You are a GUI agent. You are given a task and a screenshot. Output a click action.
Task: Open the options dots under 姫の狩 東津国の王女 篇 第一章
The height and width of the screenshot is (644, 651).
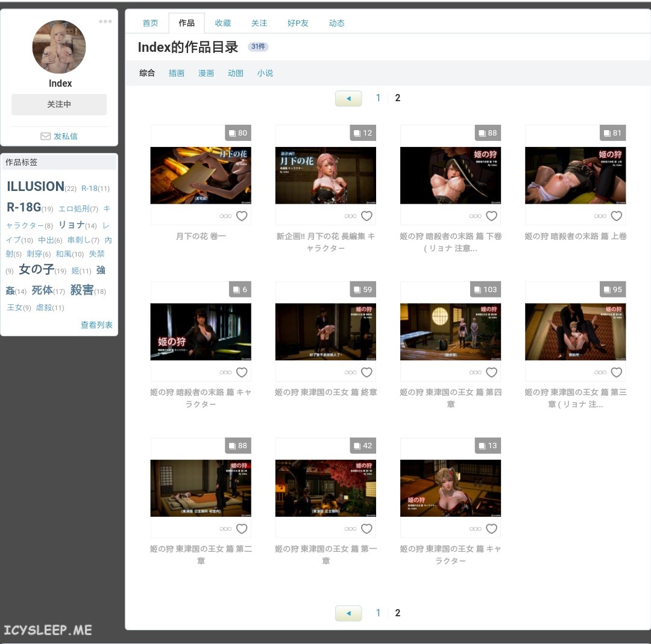coord(350,529)
